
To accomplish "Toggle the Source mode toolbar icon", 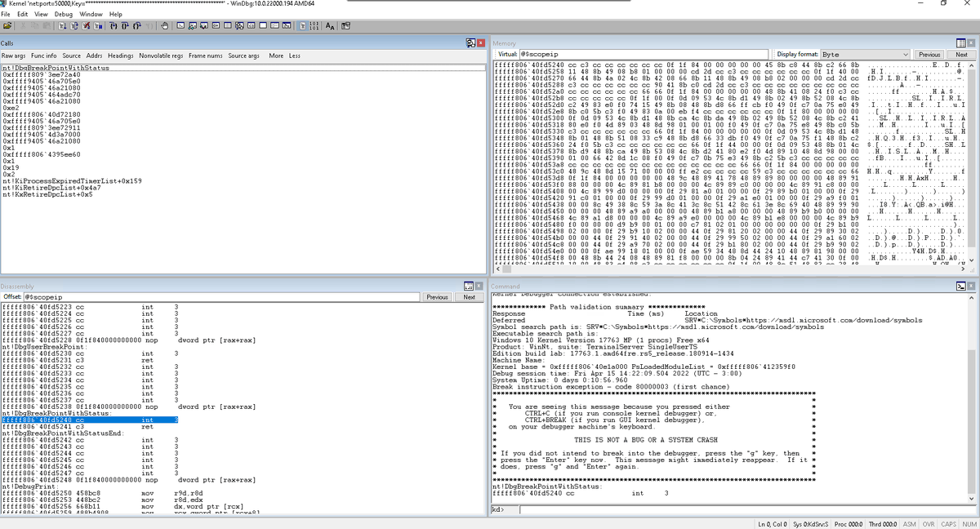I will (x=301, y=25).
